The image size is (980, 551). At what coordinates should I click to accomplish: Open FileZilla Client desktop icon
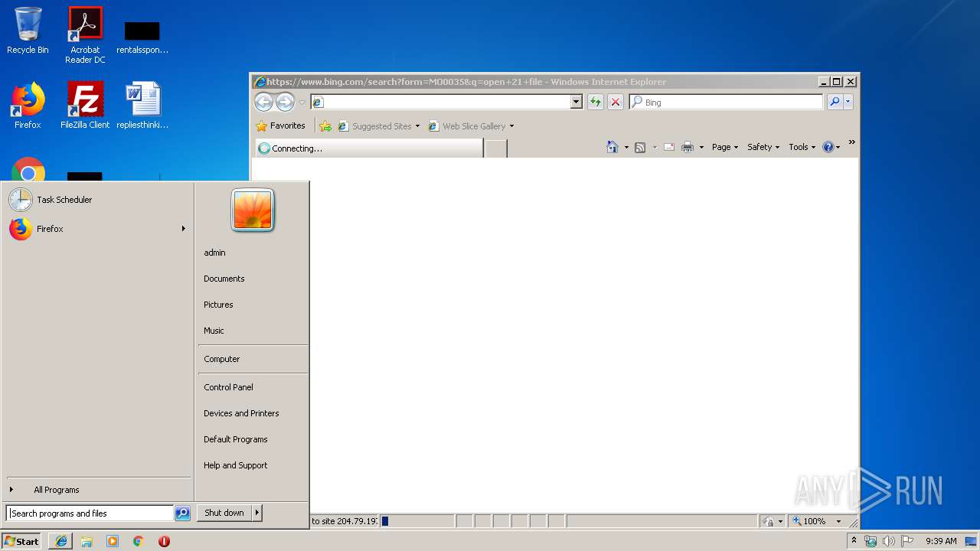point(85,106)
